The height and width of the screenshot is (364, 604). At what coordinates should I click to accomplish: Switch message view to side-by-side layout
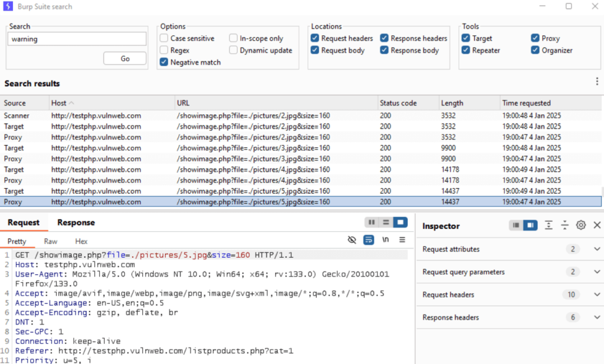[x=372, y=222]
